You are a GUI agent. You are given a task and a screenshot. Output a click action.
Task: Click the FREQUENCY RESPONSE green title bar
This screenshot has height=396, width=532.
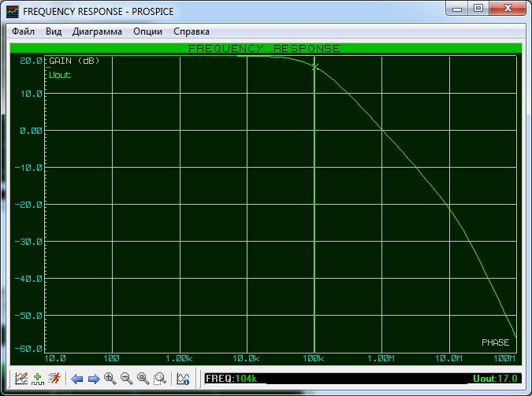click(x=265, y=49)
